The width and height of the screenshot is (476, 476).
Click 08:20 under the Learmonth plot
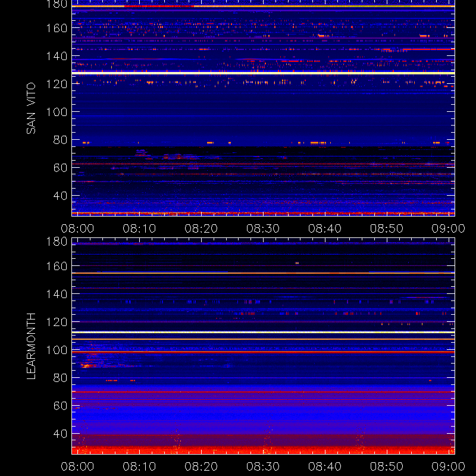tap(201, 466)
